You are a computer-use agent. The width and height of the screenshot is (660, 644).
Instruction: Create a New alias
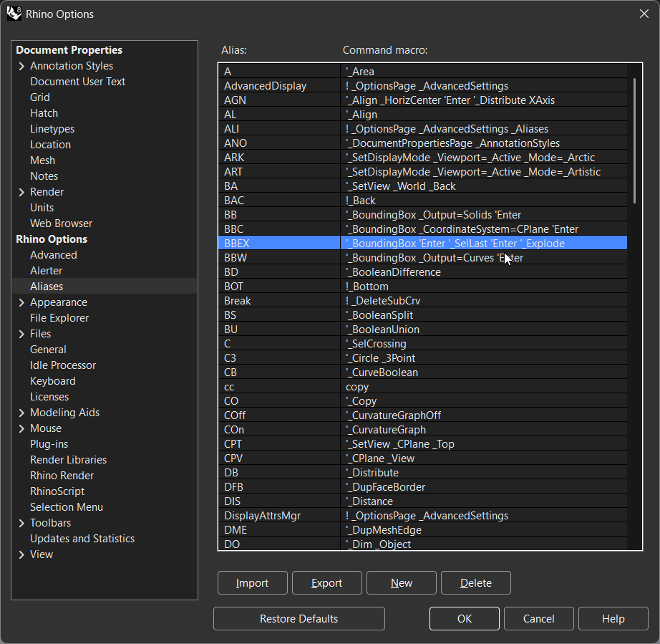[401, 583]
